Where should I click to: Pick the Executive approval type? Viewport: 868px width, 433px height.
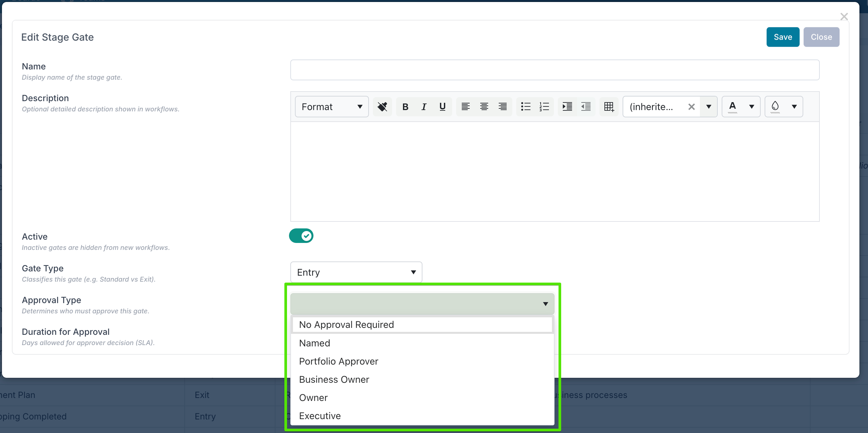click(320, 416)
